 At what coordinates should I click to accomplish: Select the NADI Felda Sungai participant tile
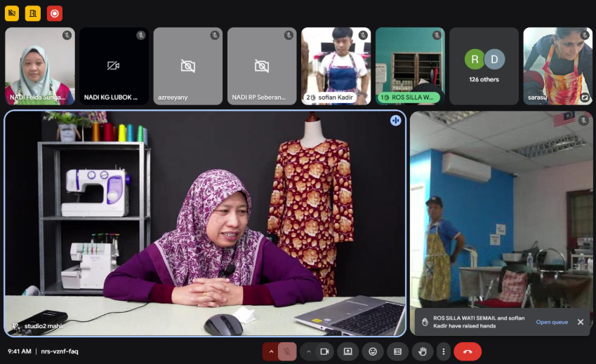pos(40,66)
